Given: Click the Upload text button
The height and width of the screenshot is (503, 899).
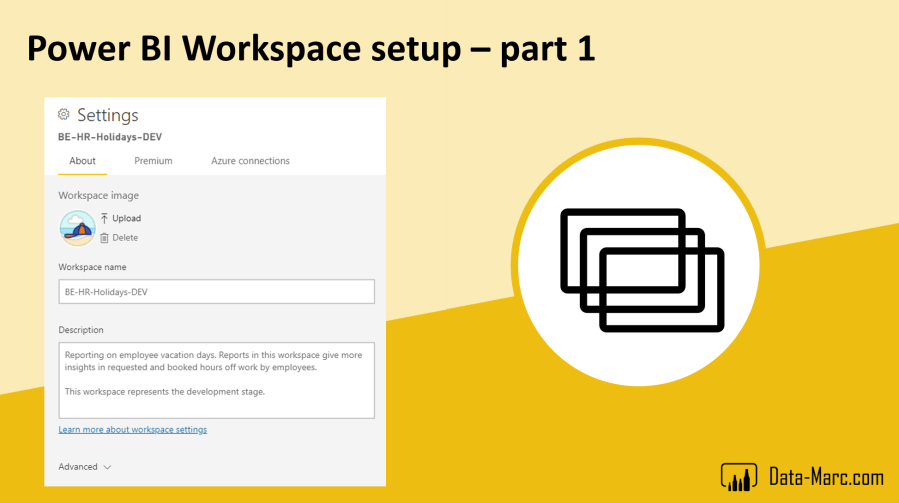Looking at the screenshot, I should point(126,218).
